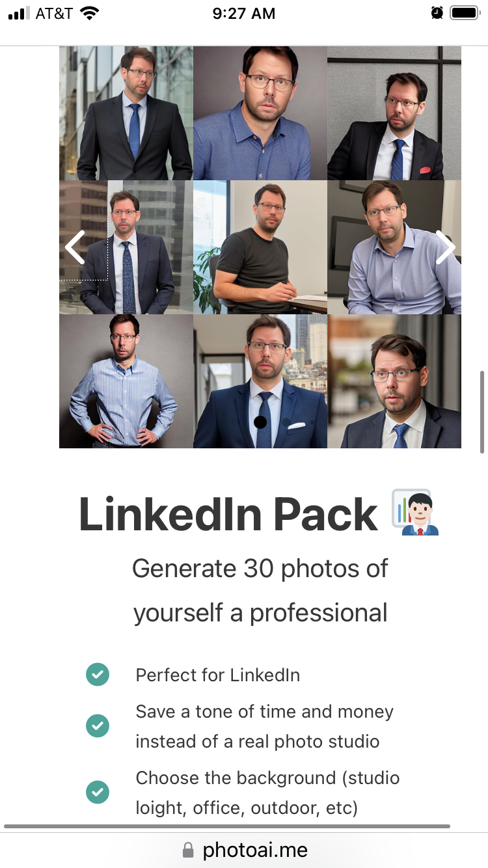488x868 pixels.
Task: Tap the battery indicator icon
Action: point(465,13)
